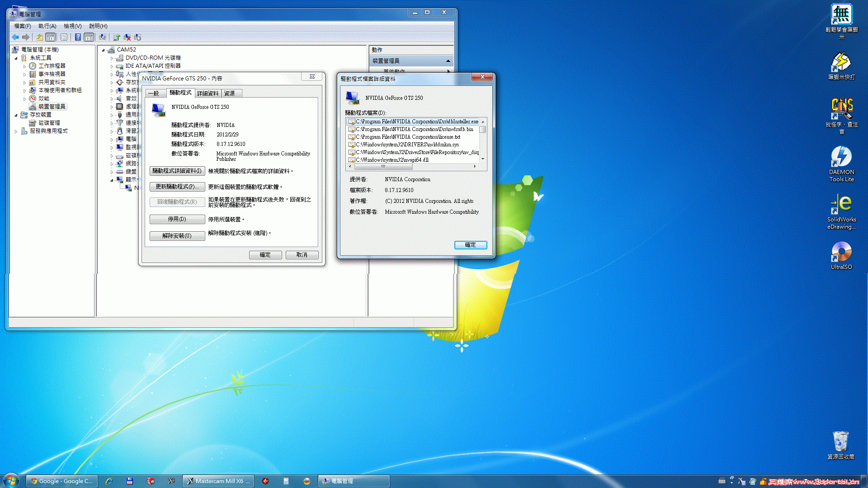Click Update driver software toolbar icon
Image resolution: width=868 pixels, height=488 pixels.
pyautogui.click(x=117, y=38)
